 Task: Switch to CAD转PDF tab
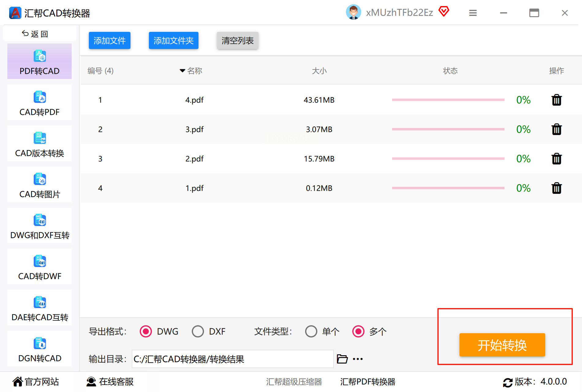pyautogui.click(x=40, y=102)
